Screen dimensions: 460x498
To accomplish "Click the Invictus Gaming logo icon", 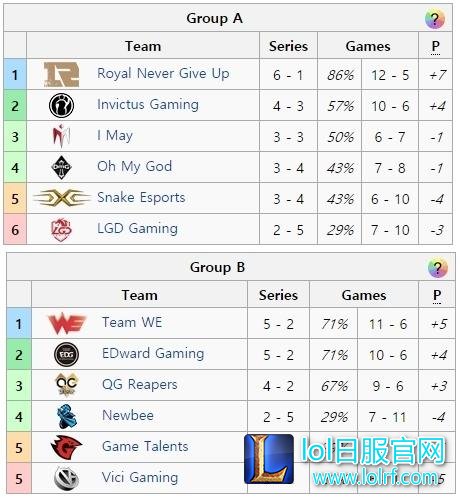I will coord(62,105).
